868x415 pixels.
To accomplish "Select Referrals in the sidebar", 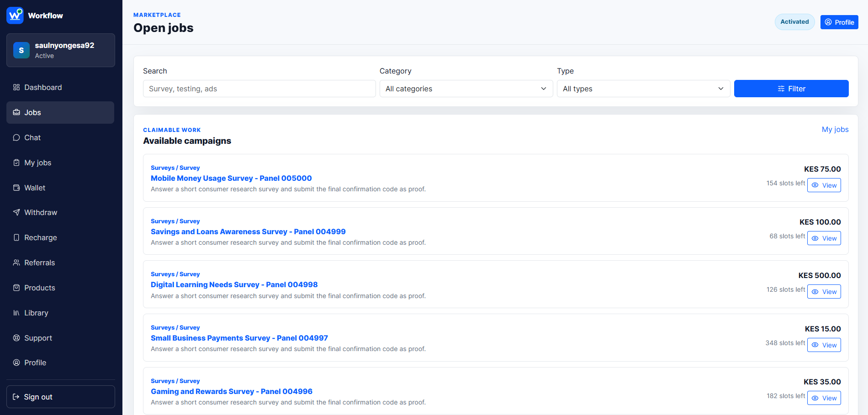I will (x=60, y=263).
